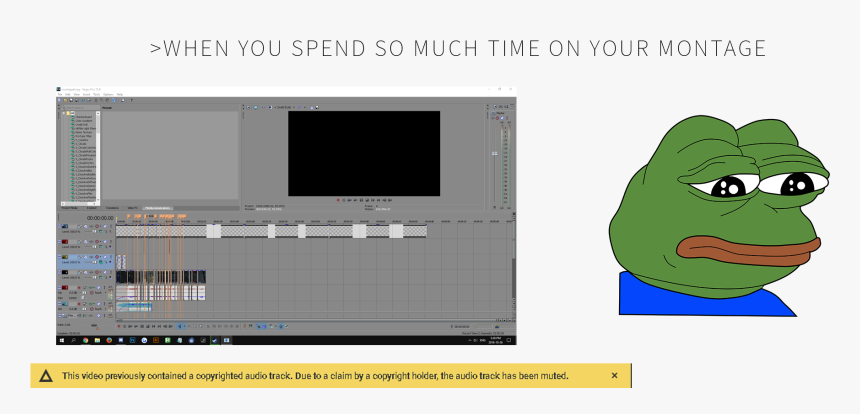Image resolution: width=860 pixels, height=414 pixels.
Task: Open File Explorer from the taskbar
Action: pos(97,340)
